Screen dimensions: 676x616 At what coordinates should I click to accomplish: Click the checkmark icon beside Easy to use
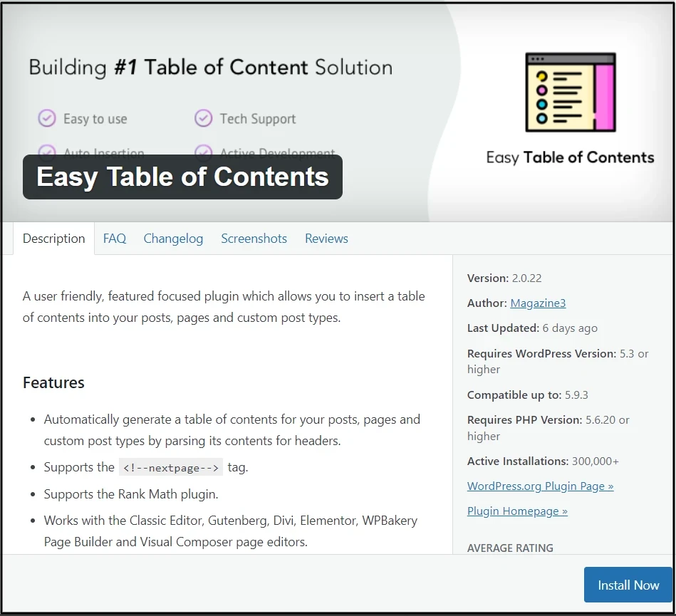47,118
